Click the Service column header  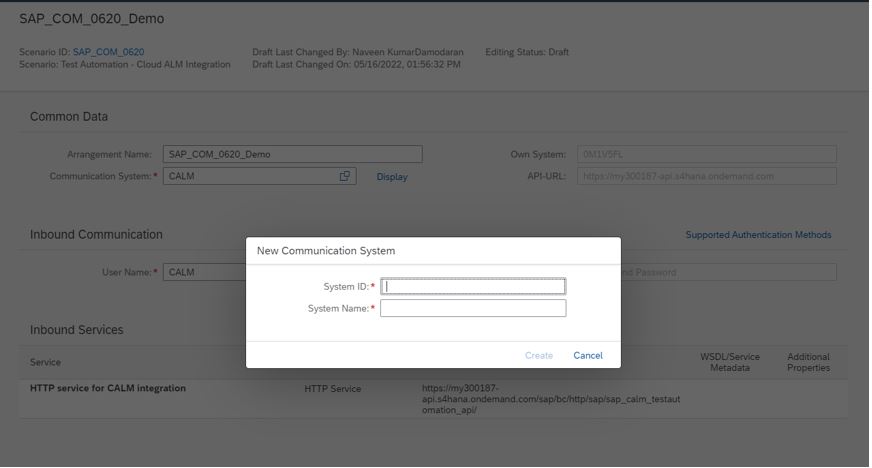pyautogui.click(x=46, y=362)
